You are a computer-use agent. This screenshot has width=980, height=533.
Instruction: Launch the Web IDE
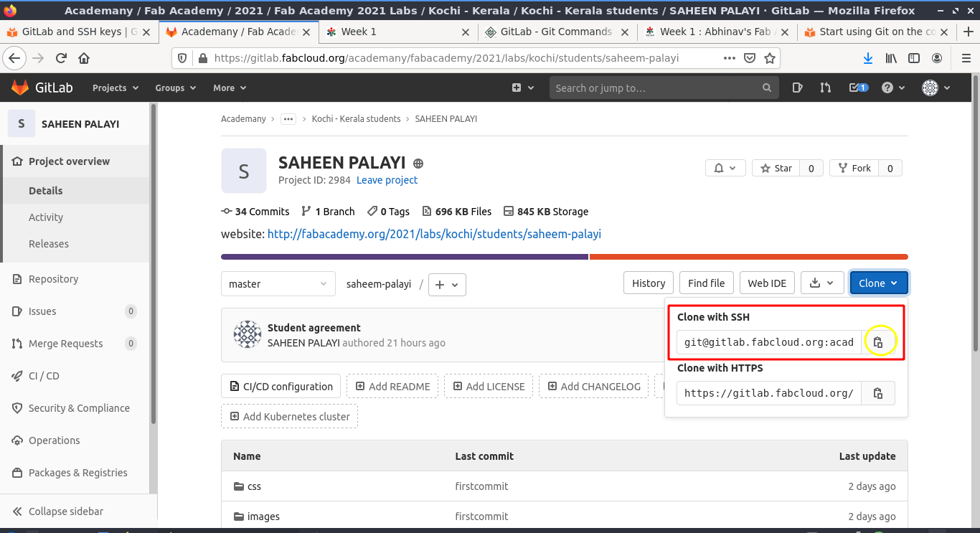click(x=767, y=283)
